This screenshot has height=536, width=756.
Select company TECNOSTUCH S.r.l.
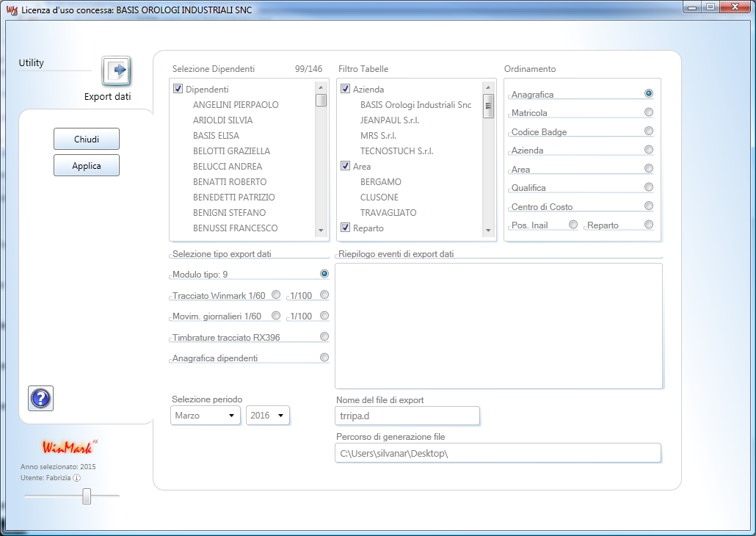(397, 151)
